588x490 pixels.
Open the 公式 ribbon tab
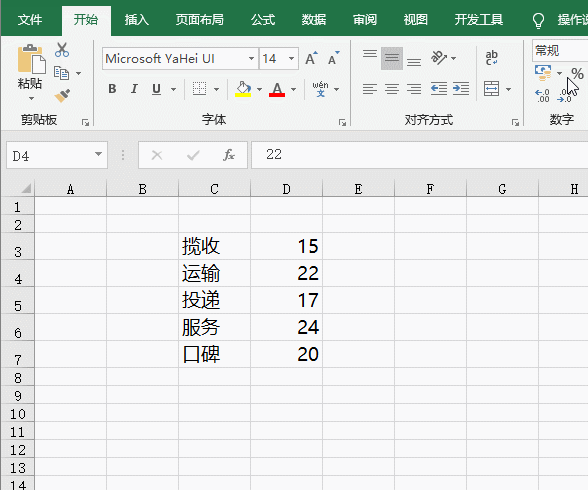point(263,19)
